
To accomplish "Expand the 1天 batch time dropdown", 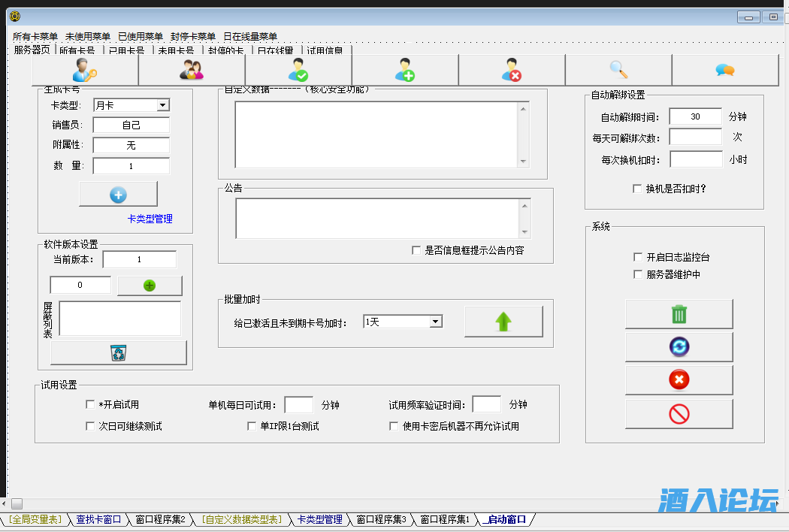I will click(435, 322).
